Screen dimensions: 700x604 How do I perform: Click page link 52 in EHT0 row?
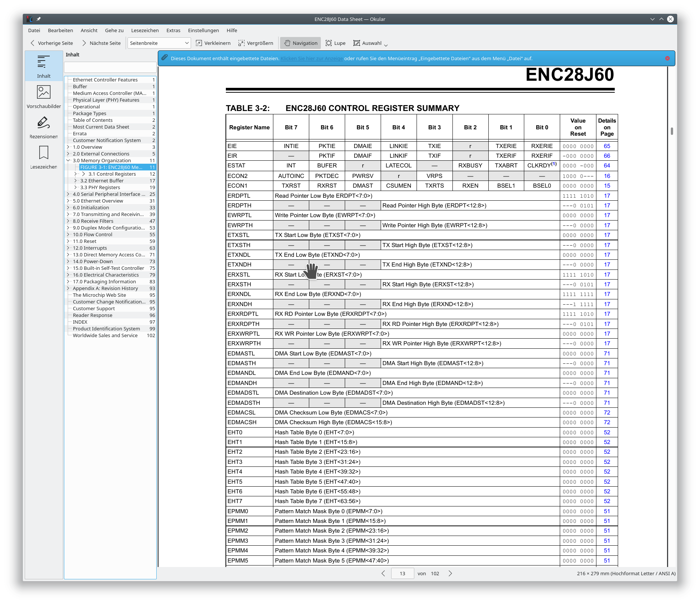point(607,432)
